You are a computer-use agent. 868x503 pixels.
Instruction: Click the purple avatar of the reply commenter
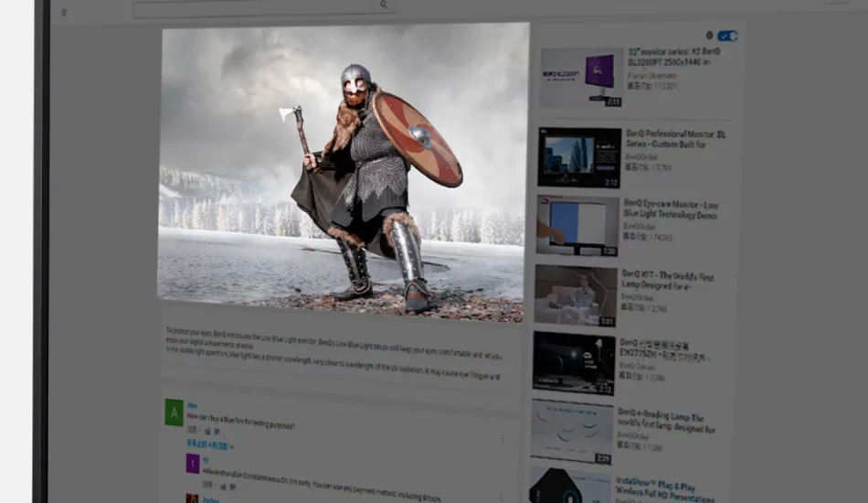coord(193,464)
